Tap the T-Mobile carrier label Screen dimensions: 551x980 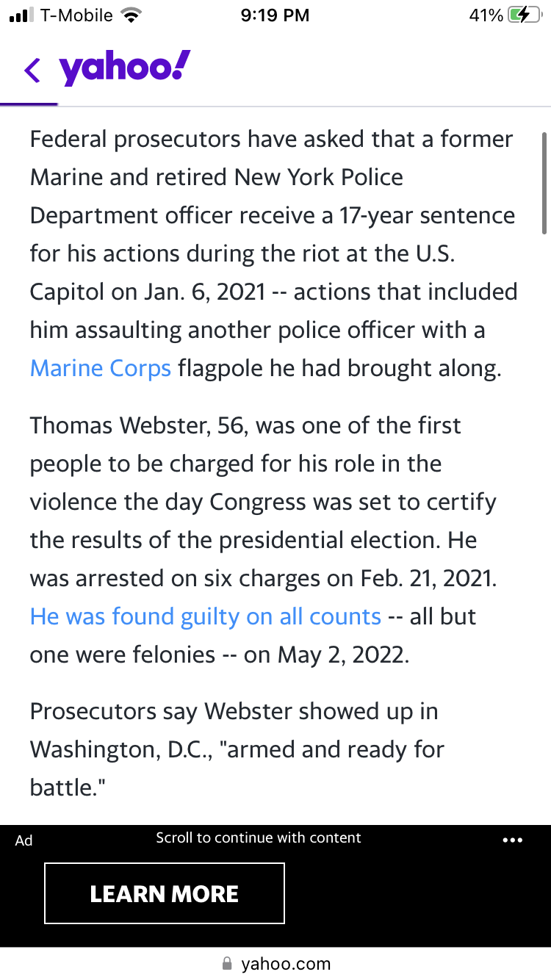76,15
